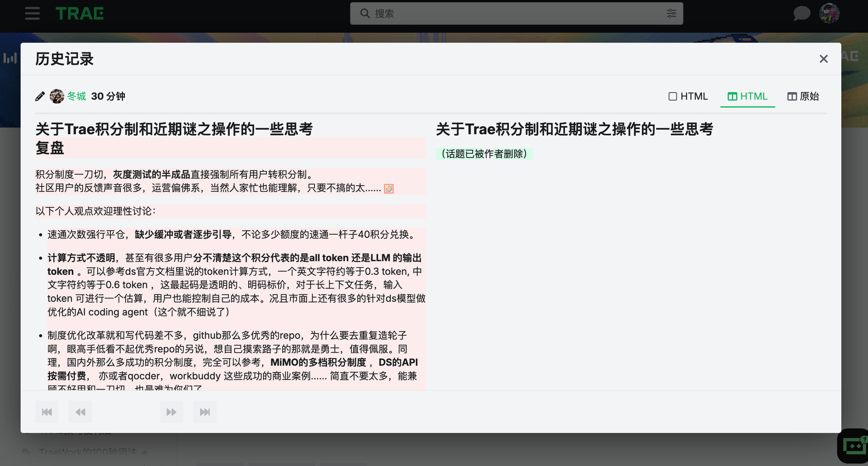The width and height of the screenshot is (868, 466).
Task: Open the hamburger sidebar menu
Action: (32, 14)
